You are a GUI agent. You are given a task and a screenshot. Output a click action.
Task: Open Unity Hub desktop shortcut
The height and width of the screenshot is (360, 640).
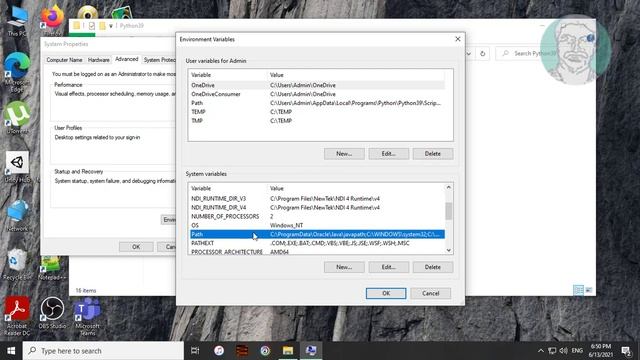point(17,167)
